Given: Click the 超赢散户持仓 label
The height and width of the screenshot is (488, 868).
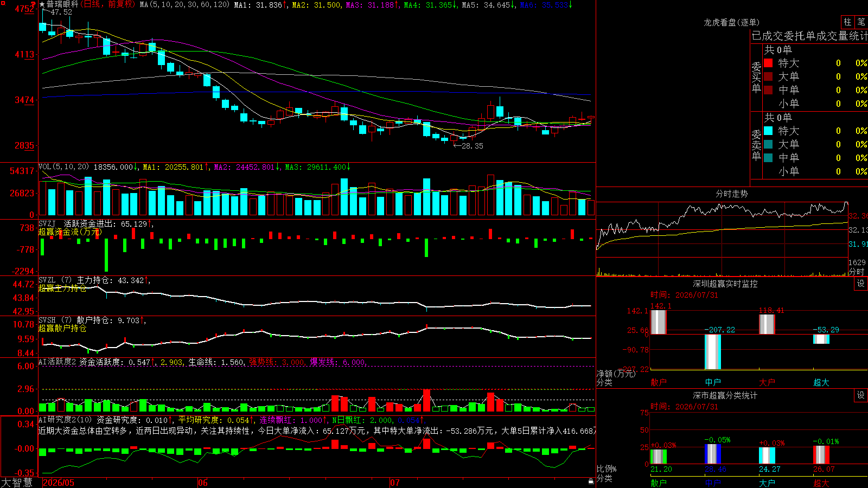Looking at the screenshot, I should click(x=62, y=328).
